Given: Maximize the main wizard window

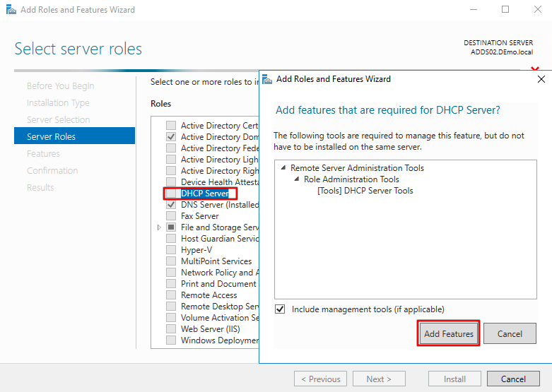Looking at the screenshot, I should pyautogui.click(x=505, y=9).
